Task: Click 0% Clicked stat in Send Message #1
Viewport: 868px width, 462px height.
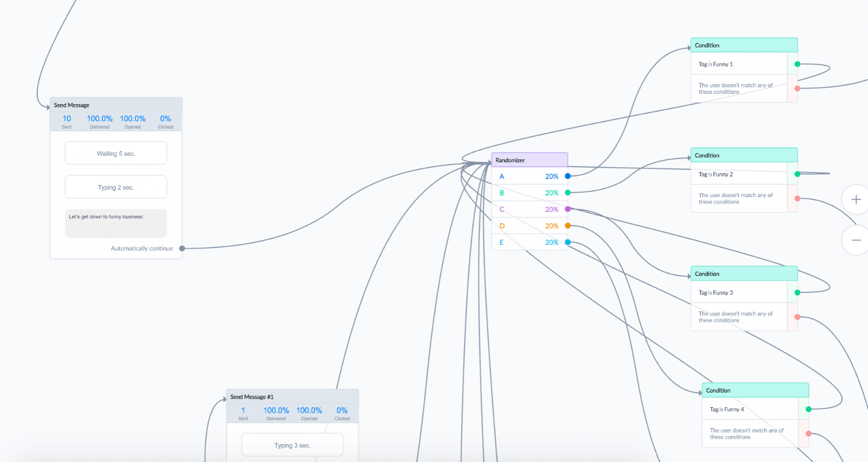Action: (x=342, y=414)
